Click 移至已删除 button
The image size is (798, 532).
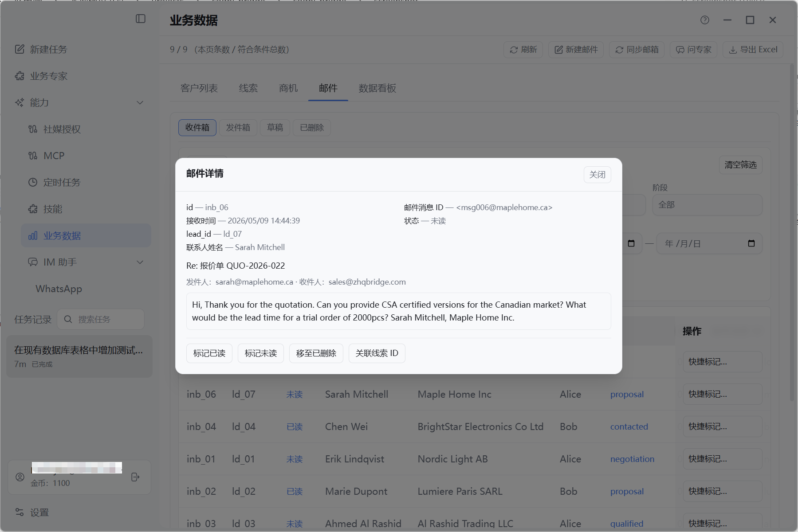(x=316, y=353)
